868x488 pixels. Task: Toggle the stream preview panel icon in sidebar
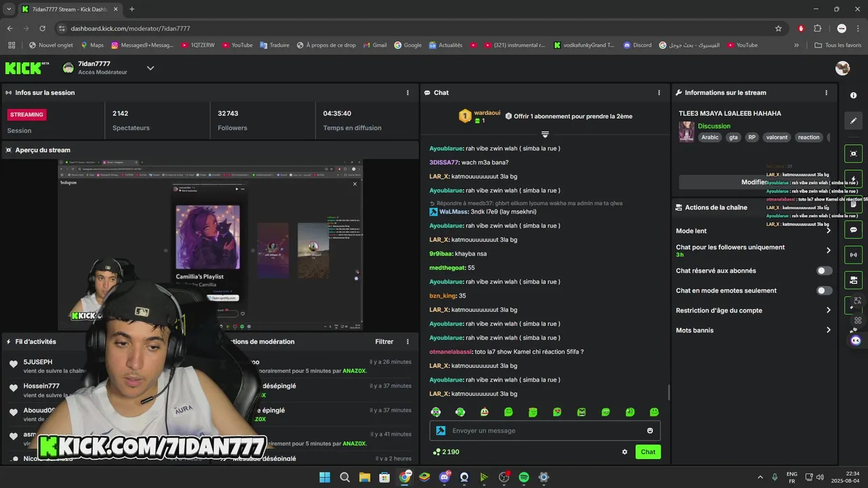coord(853,154)
